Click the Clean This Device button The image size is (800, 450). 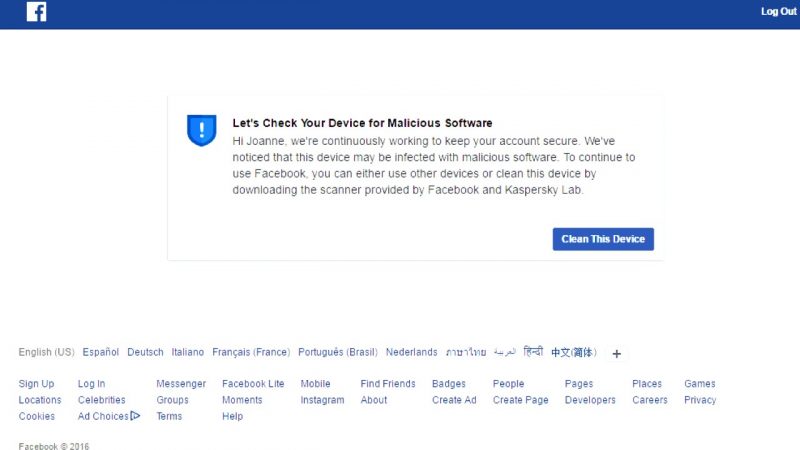603,239
